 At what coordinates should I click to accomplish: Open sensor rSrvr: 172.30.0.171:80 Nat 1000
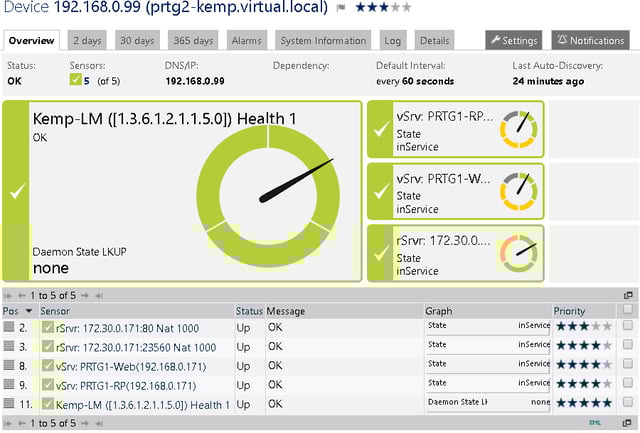click(127, 328)
